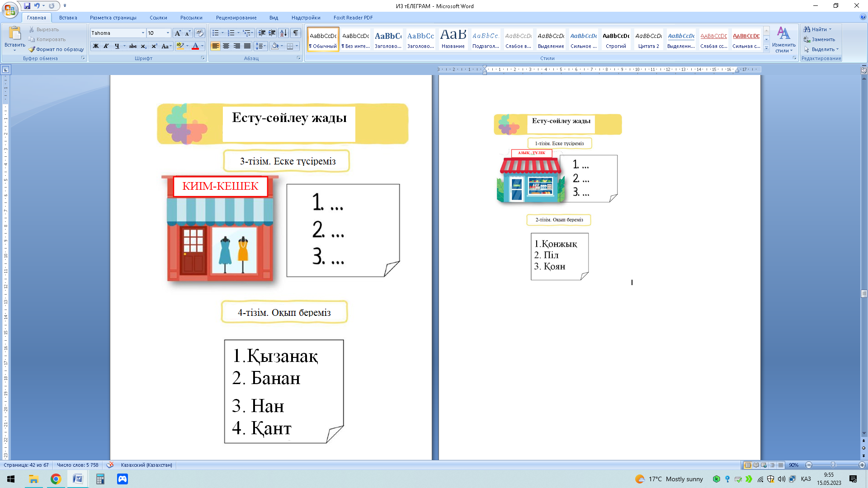Viewport: 868px width, 488px height.
Task: Click the Clear Formatting eraser icon
Action: 199,33
